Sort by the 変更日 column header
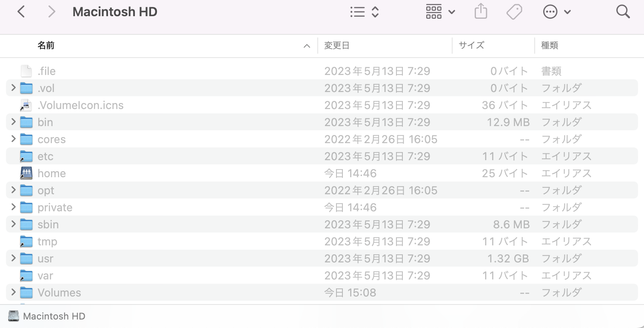Screen dimensions: 644x328 point(337,46)
